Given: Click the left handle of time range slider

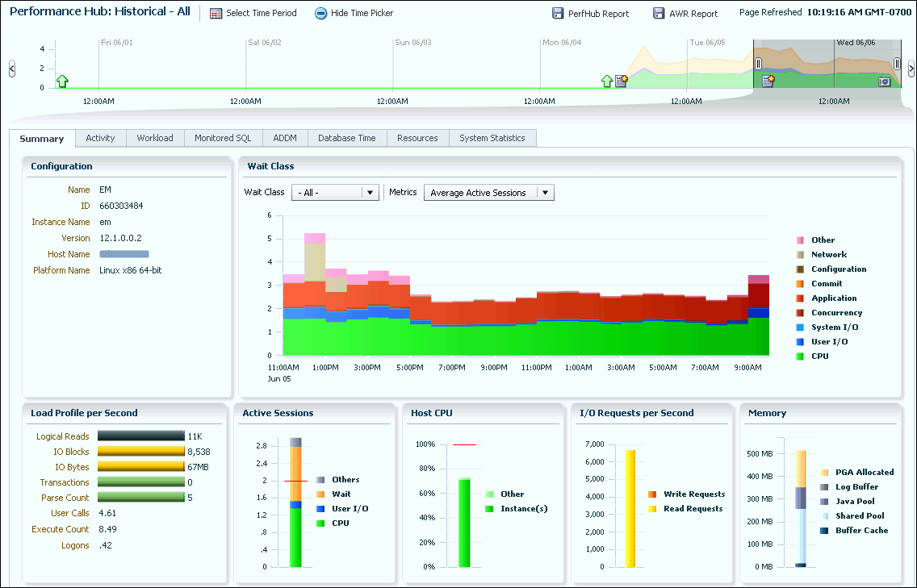Looking at the screenshot, I should (x=758, y=63).
